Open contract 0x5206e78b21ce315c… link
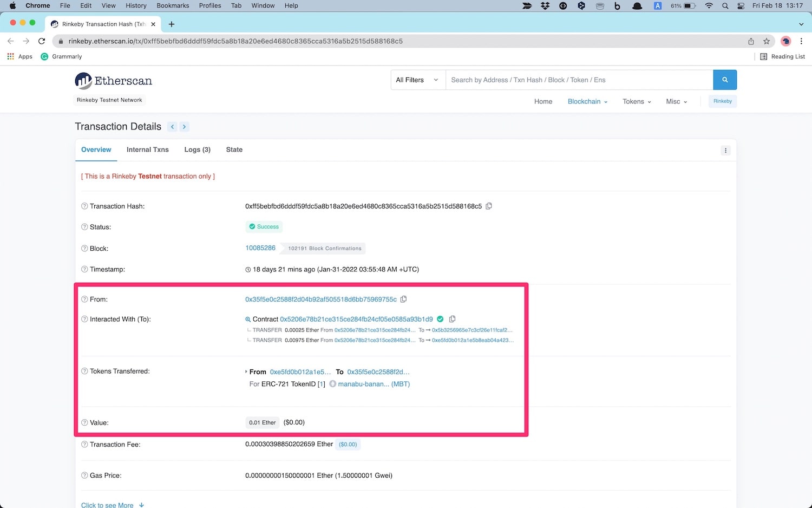 356,319
